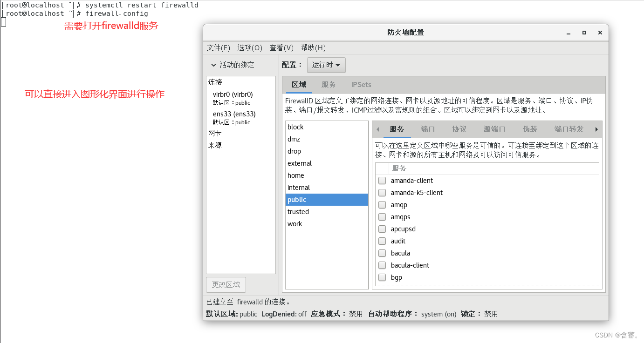The width and height of the screenshot is (644, 343).
Task: Select the 端口 sub-tab
Action: (428, 129)
